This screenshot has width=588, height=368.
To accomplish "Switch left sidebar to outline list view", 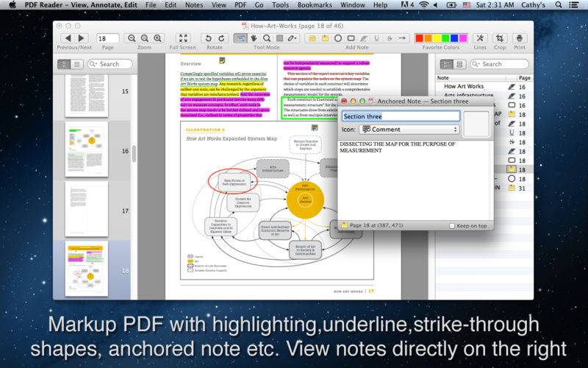I will pyautogui.click(x=77, y=64).
